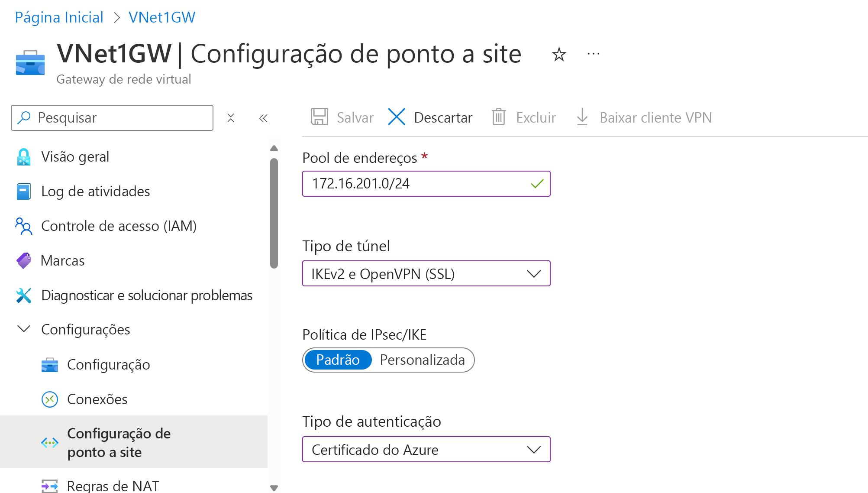
Task: Open the Tipo de autenticação dropdown
Action: [x=426, y=450]
